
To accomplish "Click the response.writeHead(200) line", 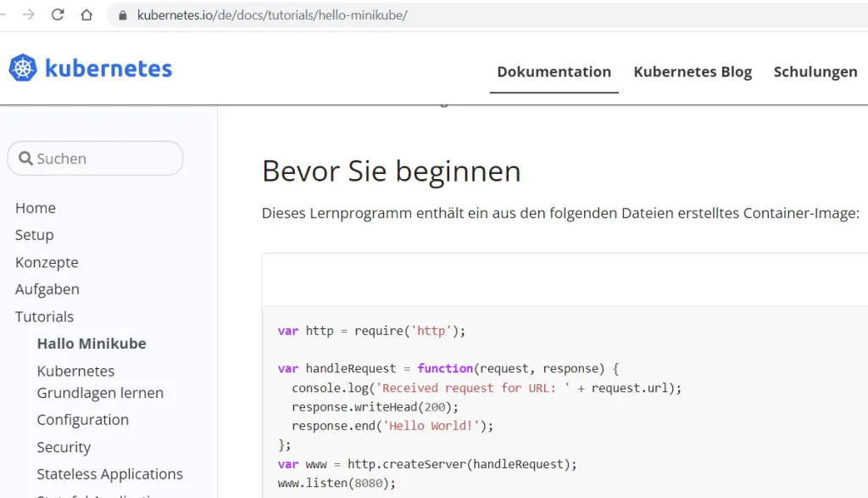I will pyautogui.click(x=376, y=407).
